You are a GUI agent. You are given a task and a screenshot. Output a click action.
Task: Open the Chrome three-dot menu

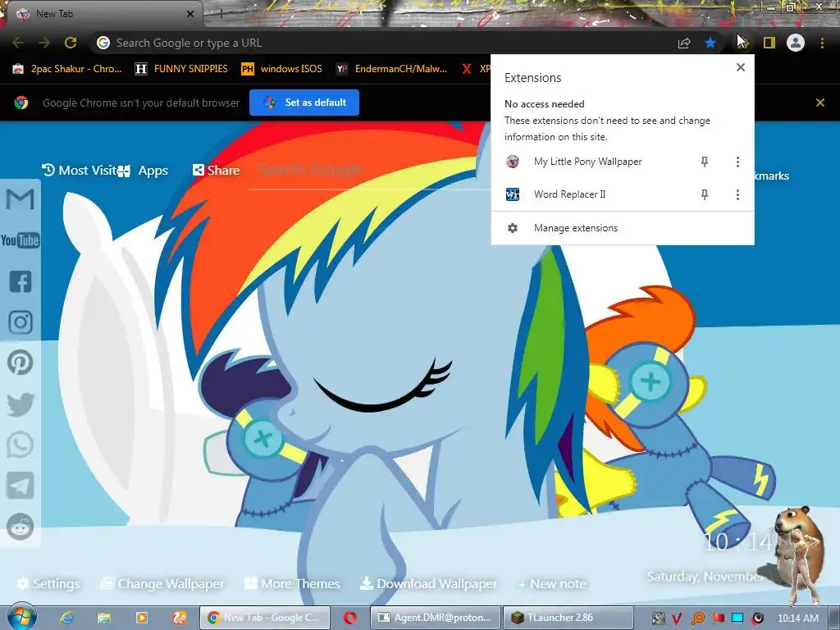[x=822, y=43]
